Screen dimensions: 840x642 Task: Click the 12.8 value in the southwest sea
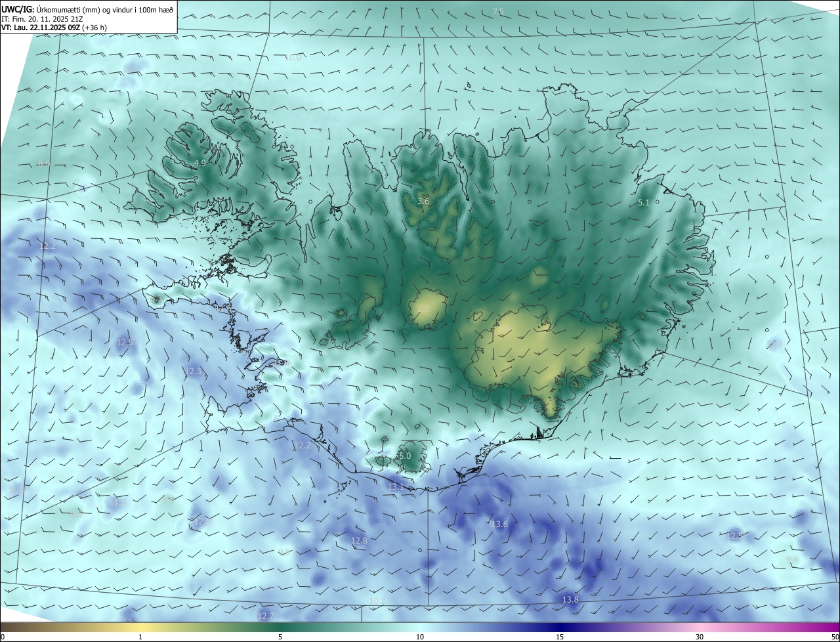coord(359,541)
